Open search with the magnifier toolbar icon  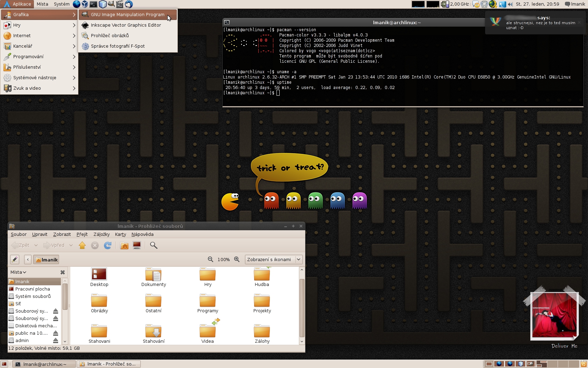154,245
